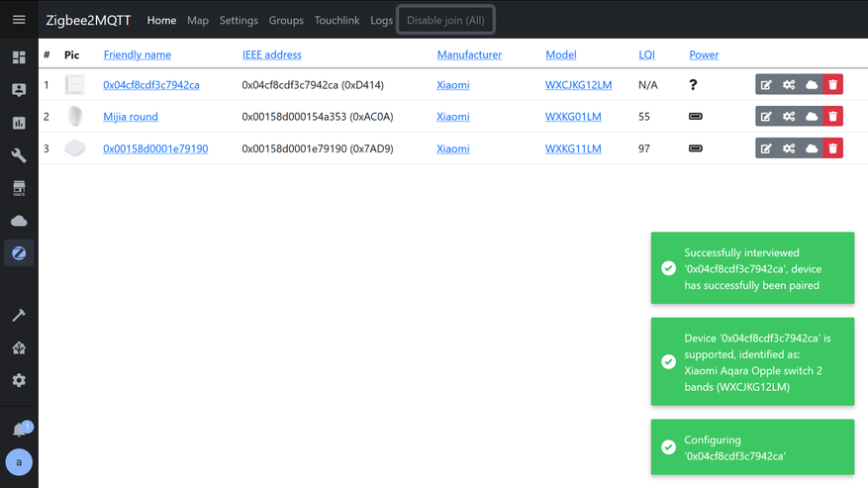868x488 pixels.
Task: Open the Overview dashboard sidebar icon
Action: coord(19,57)
